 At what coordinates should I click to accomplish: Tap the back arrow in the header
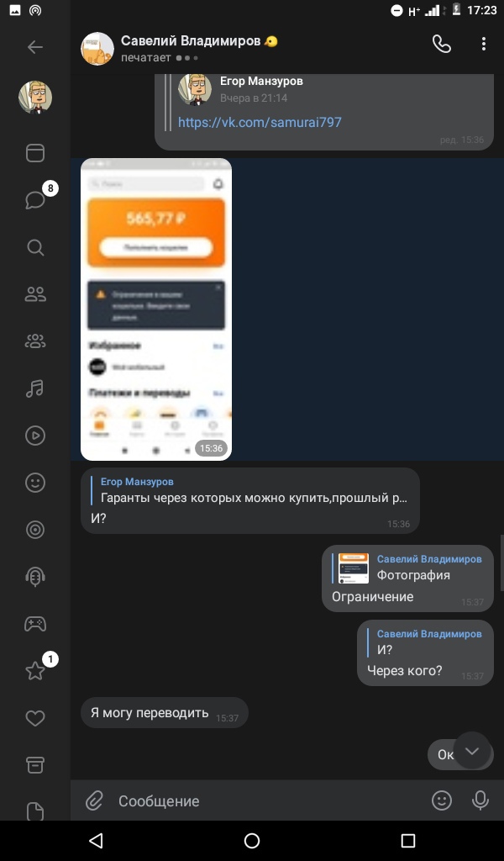[x=35, y=47]
